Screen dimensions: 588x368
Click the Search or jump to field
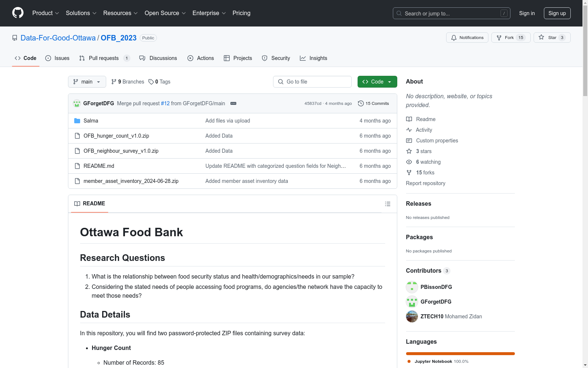point(452,13)
